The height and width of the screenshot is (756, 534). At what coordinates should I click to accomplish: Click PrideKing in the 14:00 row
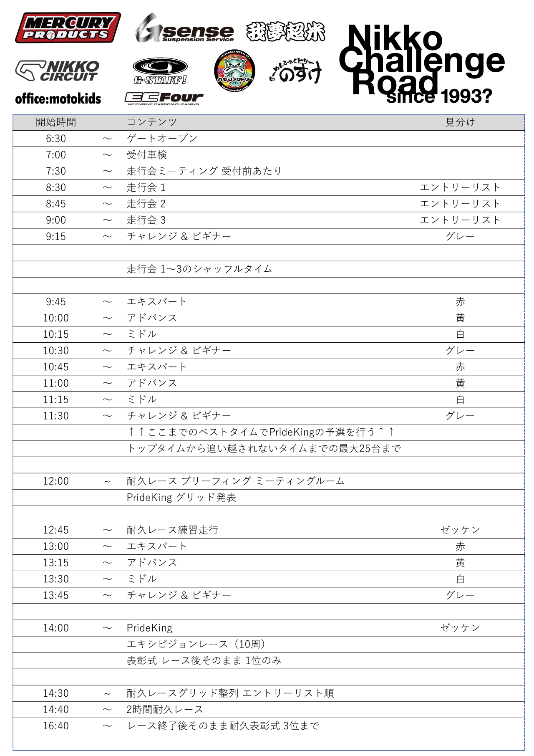click(x=149, y=628)
